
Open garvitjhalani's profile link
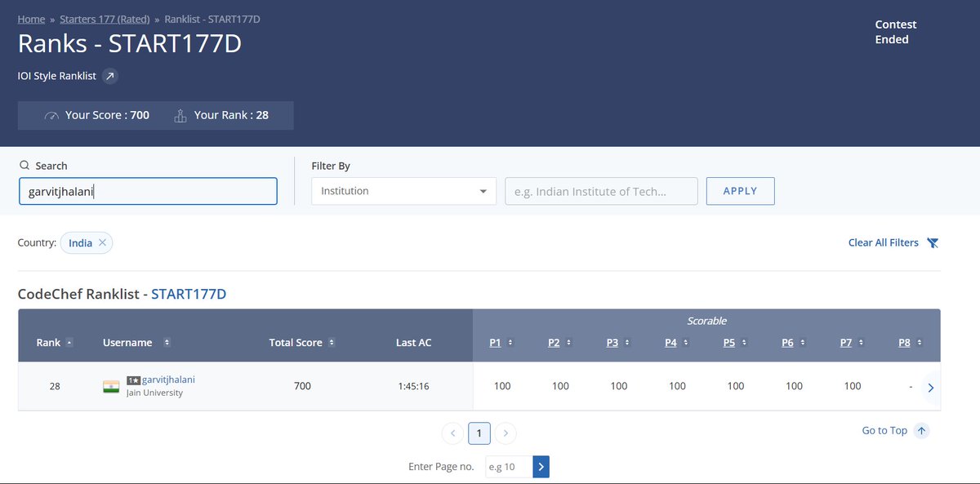pyautogui.click(x=168, y=380)
